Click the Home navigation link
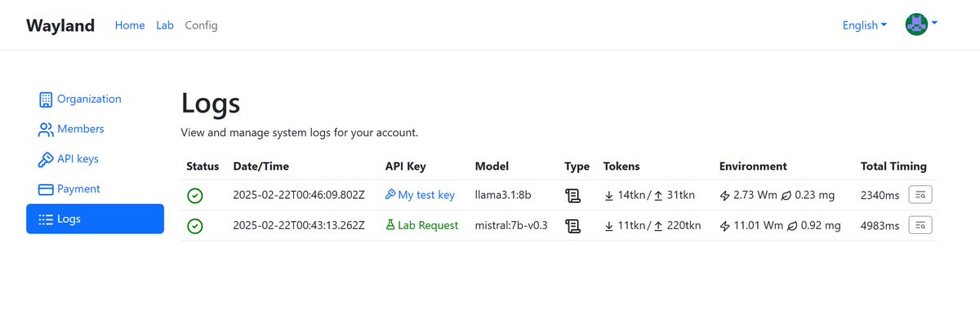This screenshot has height=327, width=980. [x=130, y=25]
